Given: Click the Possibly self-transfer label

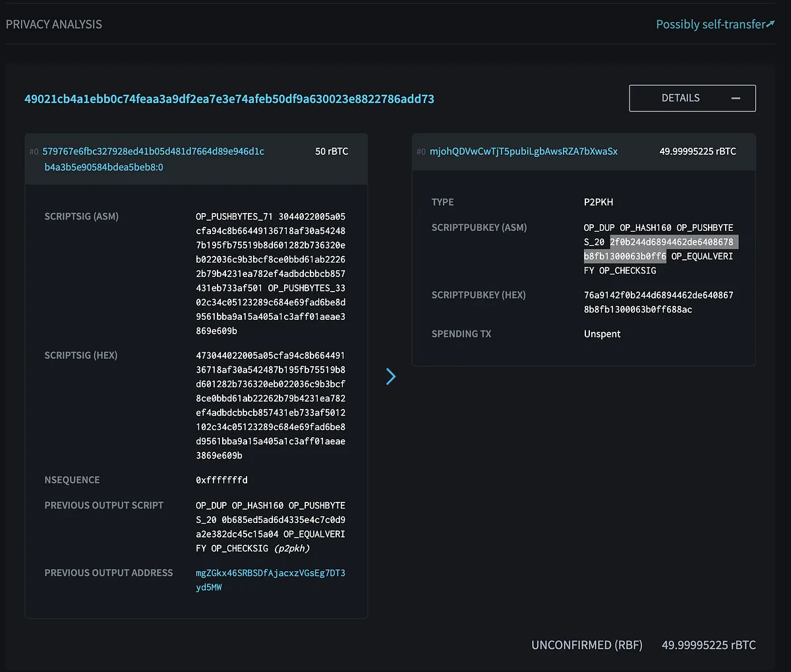Looking at the screenshot, I should 710,24.
